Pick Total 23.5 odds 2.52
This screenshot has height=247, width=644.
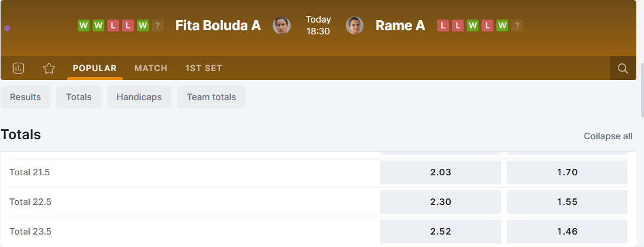pos(441,232)
